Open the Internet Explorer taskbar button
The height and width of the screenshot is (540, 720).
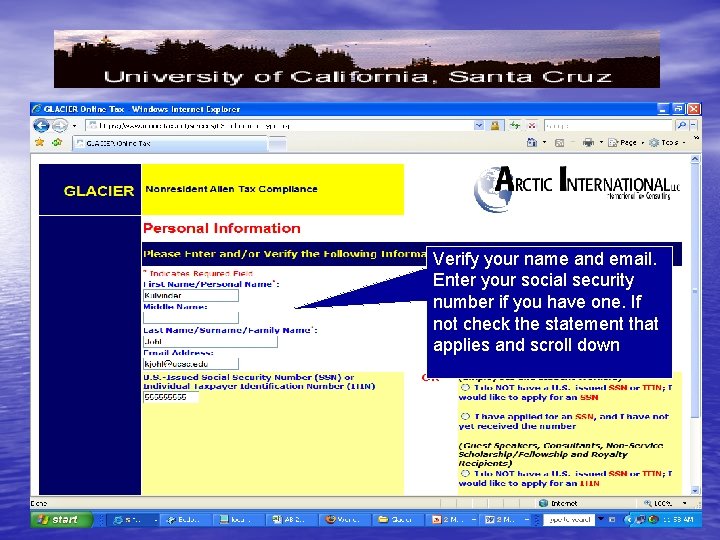point(133,520)
